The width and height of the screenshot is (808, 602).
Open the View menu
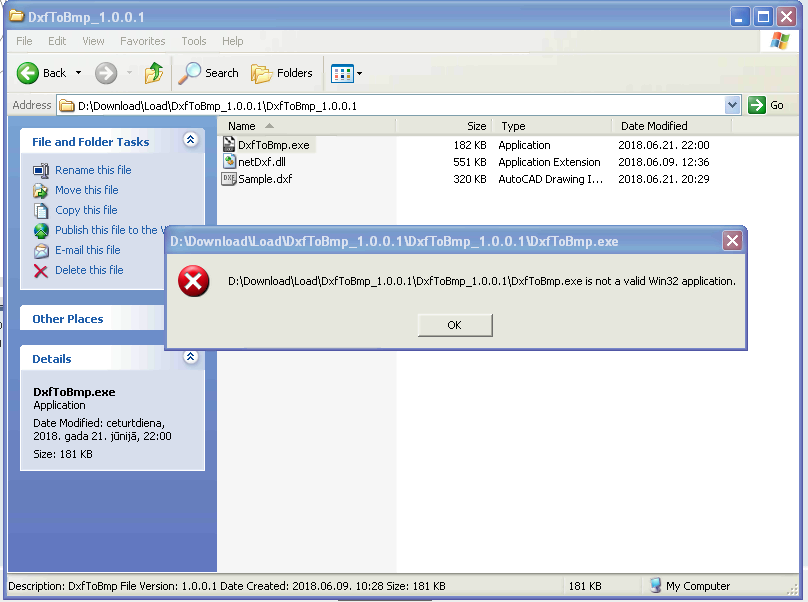93,41
